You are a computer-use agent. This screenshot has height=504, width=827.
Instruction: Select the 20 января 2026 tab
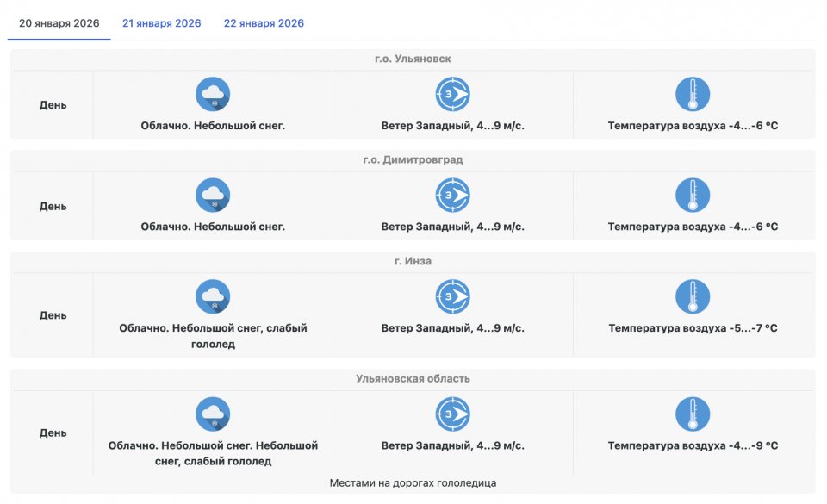pos(59,23)
